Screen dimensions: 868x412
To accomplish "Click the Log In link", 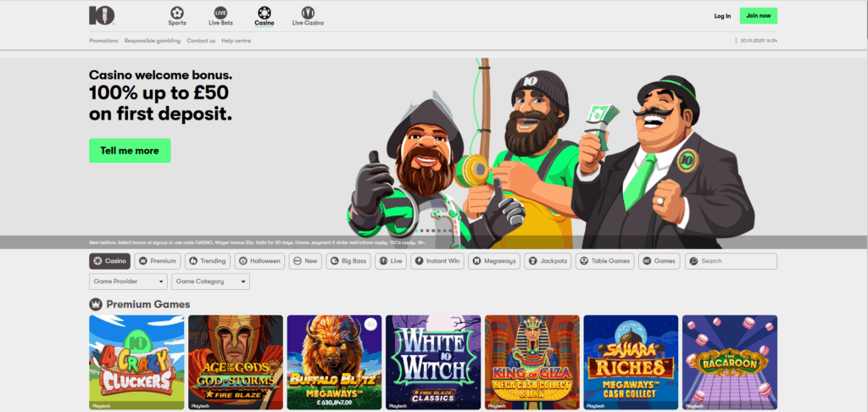I will tap(722, 16).
